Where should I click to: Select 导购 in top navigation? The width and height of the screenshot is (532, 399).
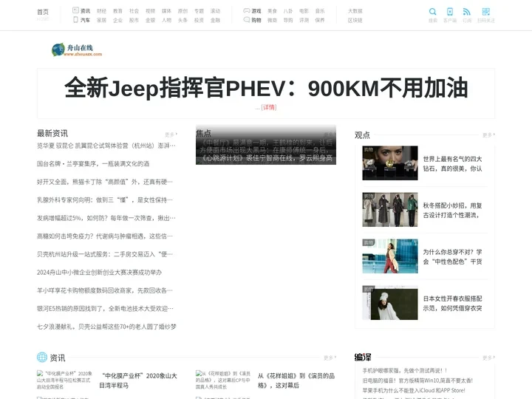(288, 20)
